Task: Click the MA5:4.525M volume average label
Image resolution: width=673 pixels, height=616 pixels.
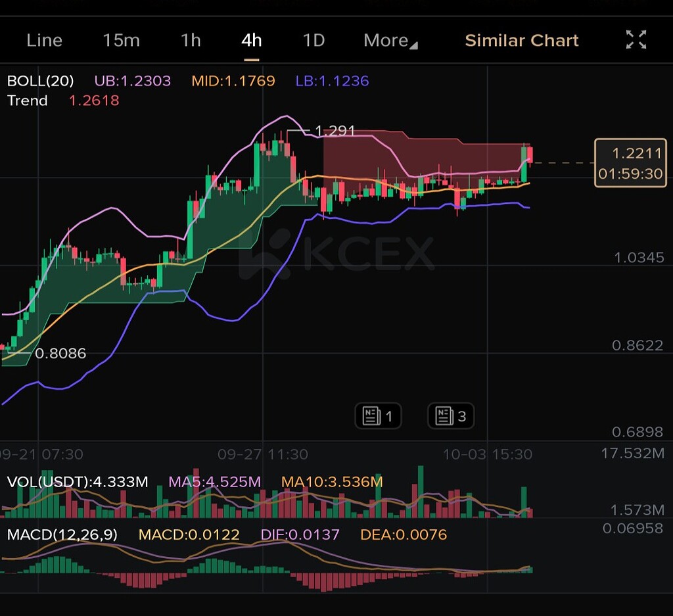Action: 215,482
